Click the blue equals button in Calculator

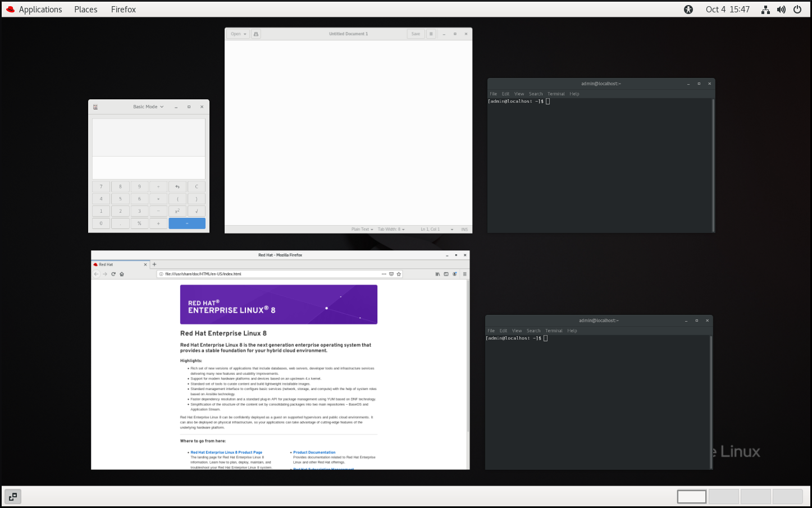187,223
